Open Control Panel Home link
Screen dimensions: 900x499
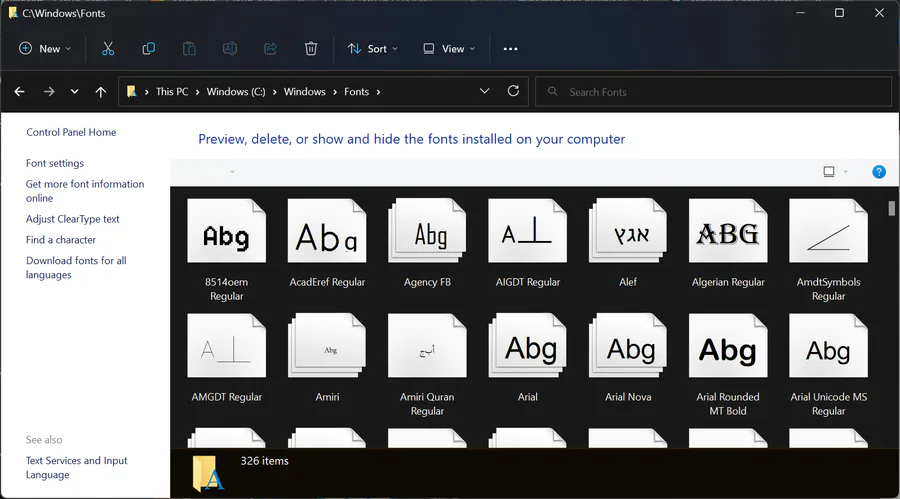[x=71, y=132]
